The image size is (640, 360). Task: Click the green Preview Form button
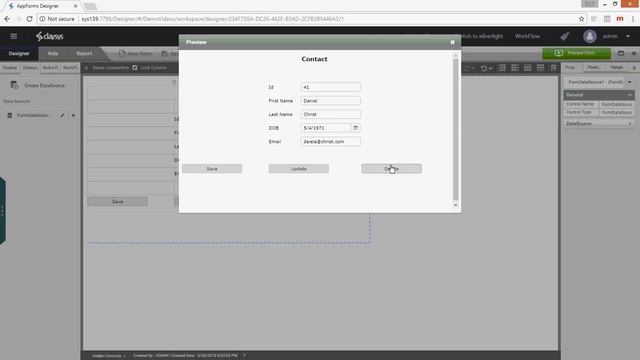pyautogui.click(x=576, y=53)
